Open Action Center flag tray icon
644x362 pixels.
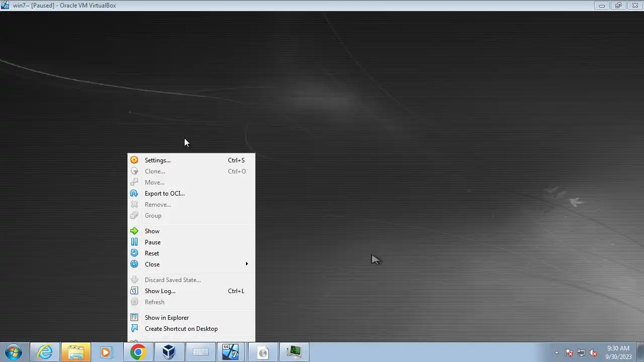(569, 353)
